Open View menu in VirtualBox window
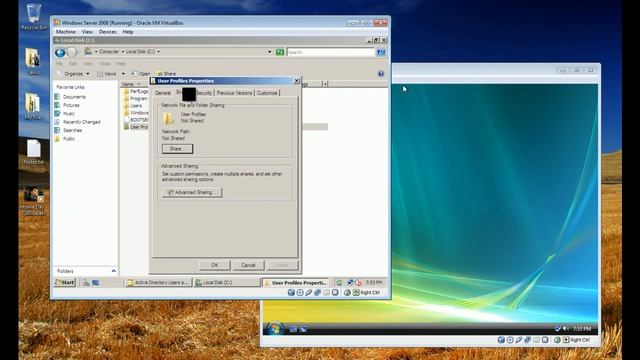Viewport: 640px width, 360px height. click(87, 32)
